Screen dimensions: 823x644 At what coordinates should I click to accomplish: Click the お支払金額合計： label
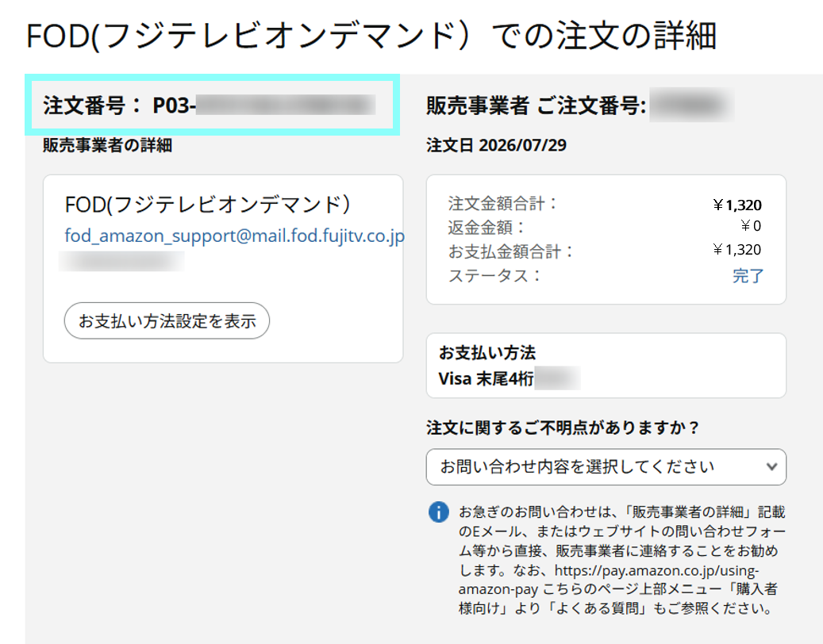coord(510,251)
